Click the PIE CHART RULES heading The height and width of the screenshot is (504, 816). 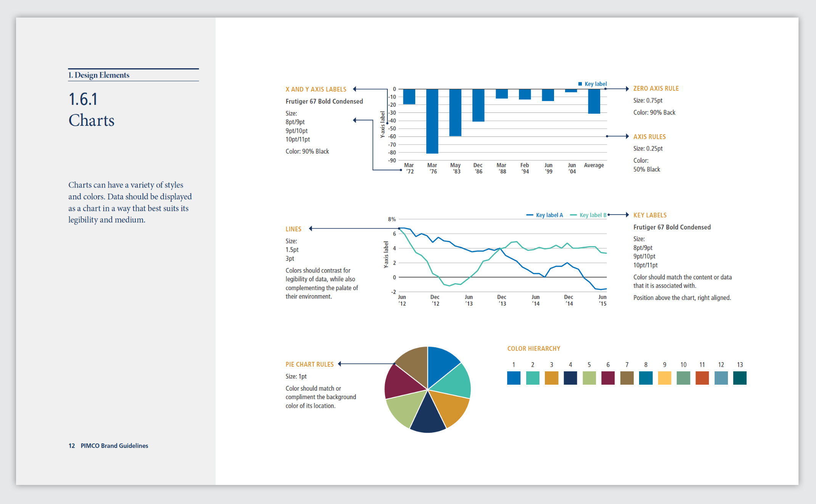coord(309,364)
